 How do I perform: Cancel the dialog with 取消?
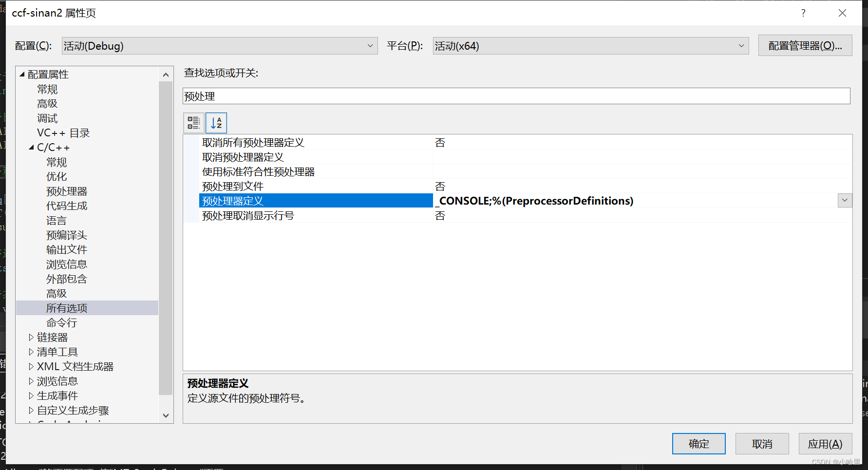762,444
